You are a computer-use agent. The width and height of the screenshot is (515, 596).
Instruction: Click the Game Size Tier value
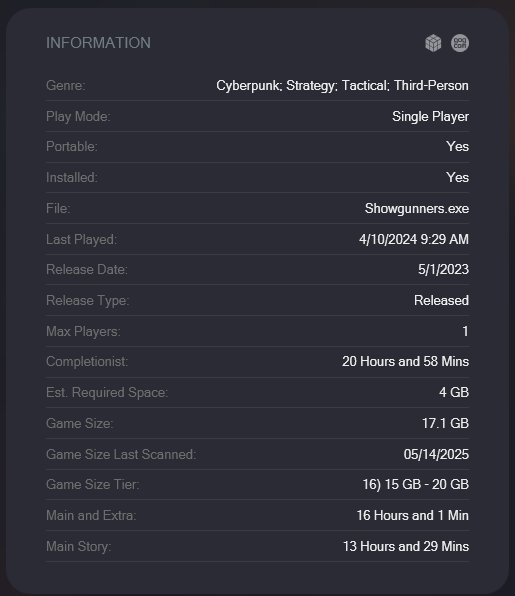415,485
